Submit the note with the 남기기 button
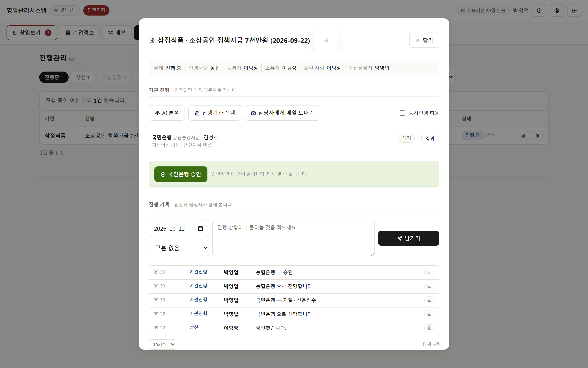Image resolution: width=588 pixels, height=368 pixels. (409, 238)
